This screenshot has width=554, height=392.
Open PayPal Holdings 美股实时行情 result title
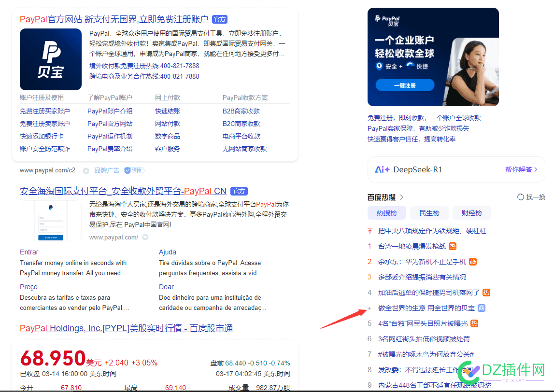click(126, 328)
